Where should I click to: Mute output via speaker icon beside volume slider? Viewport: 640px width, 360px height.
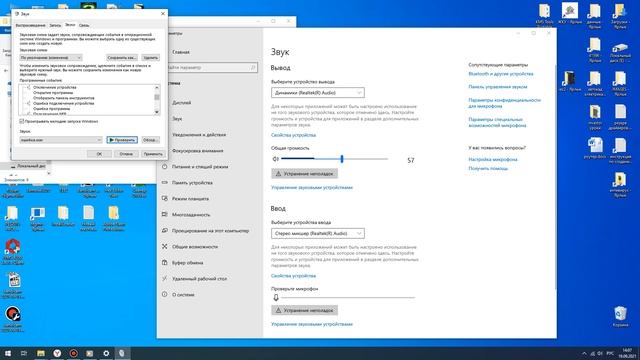click(276, 159)
